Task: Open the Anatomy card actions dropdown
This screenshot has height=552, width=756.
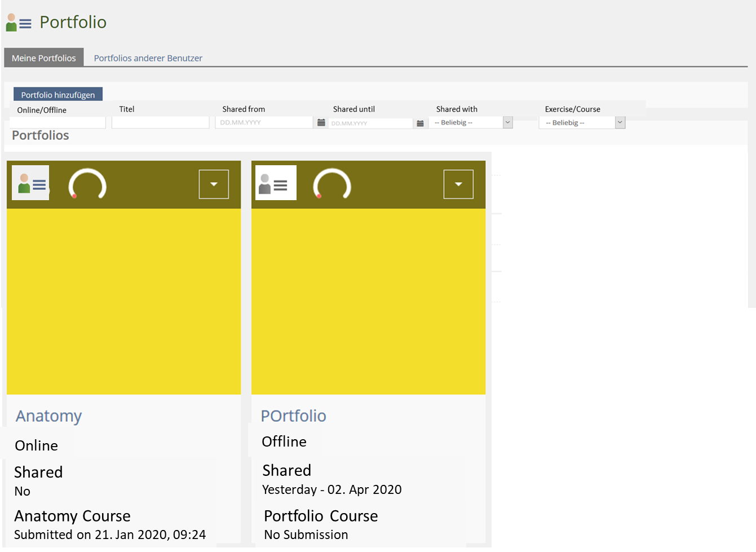Action: point(214,184)
